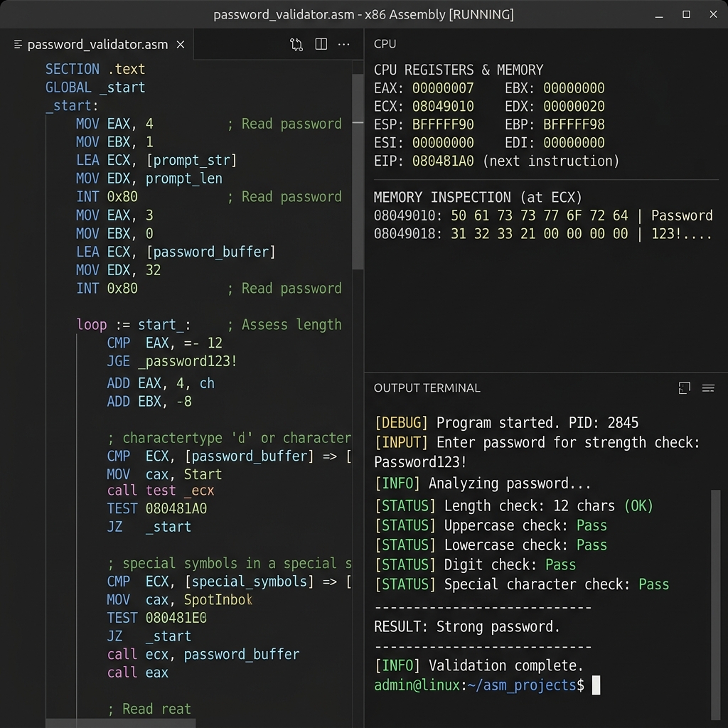Open the Output Terminal hamburger menu icon
728x728 pixels.
point(708,387)
